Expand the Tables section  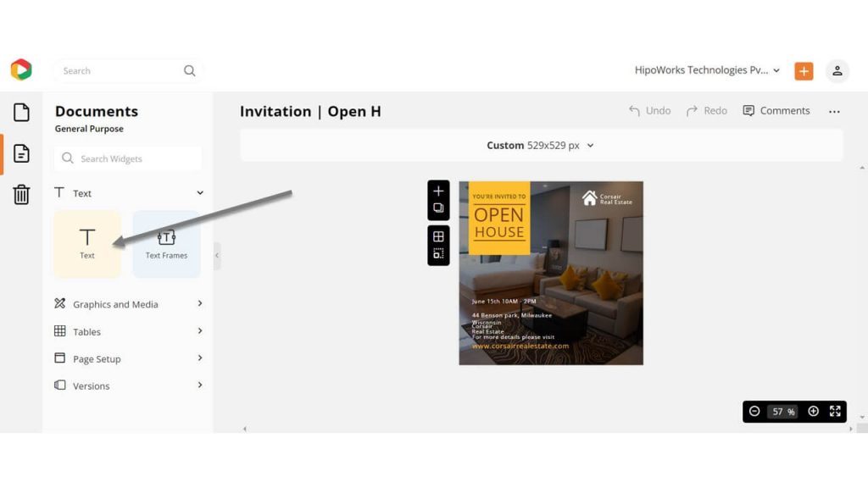[x=129, y=331]
